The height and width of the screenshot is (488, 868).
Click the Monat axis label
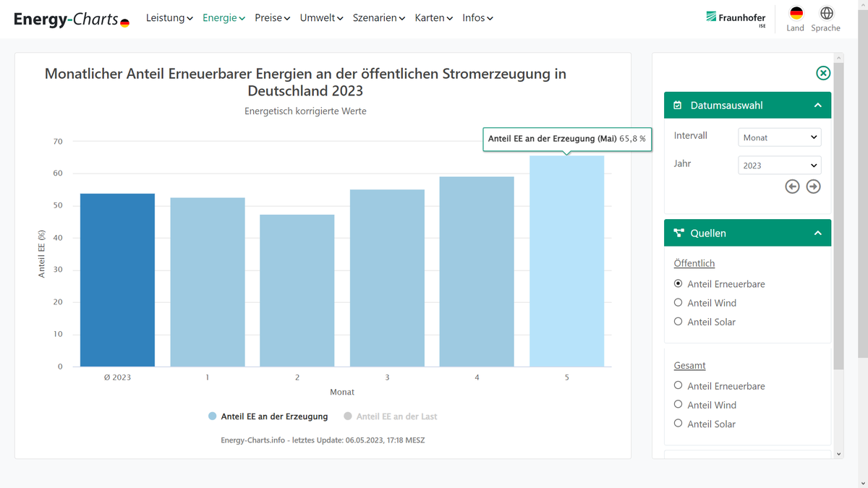pos(342,392)
